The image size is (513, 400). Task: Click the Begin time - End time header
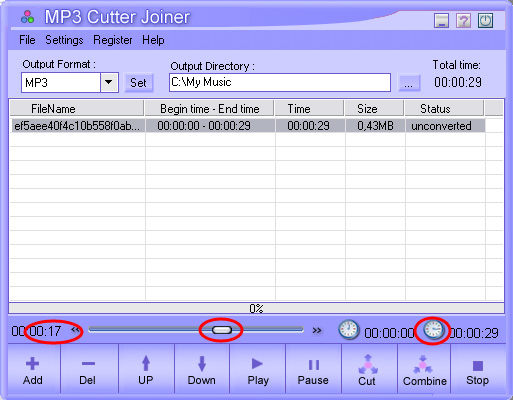[x=209, y=109]
